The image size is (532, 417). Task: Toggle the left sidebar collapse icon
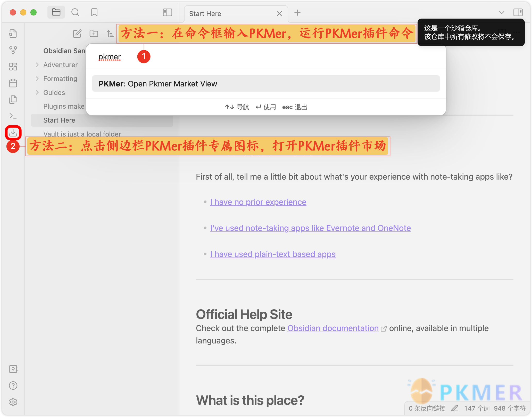168,12
